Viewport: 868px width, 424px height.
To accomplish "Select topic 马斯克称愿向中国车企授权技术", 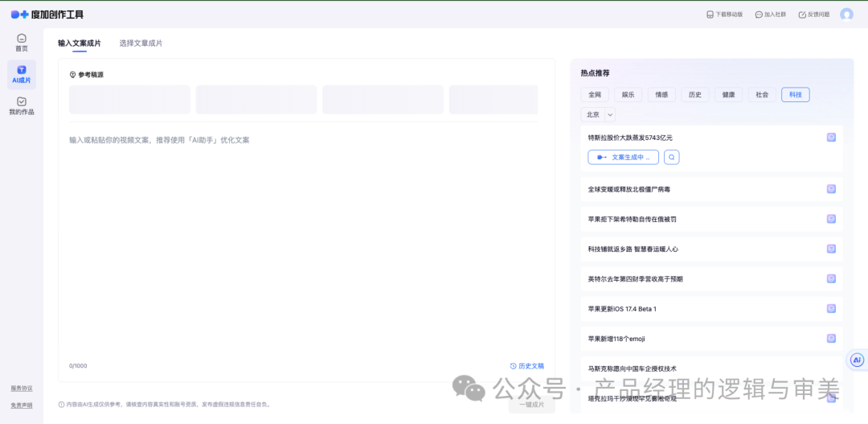I will (x=633, y=368).
